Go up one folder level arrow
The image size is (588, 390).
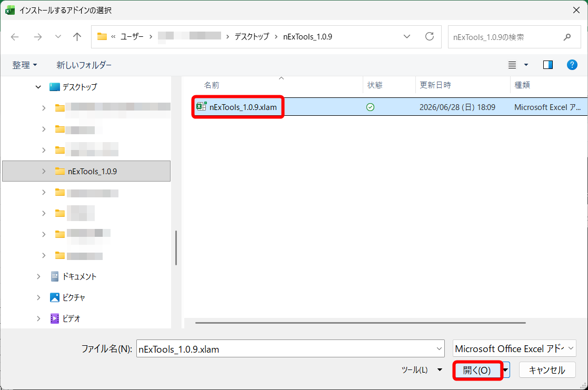tap(77, 37)
